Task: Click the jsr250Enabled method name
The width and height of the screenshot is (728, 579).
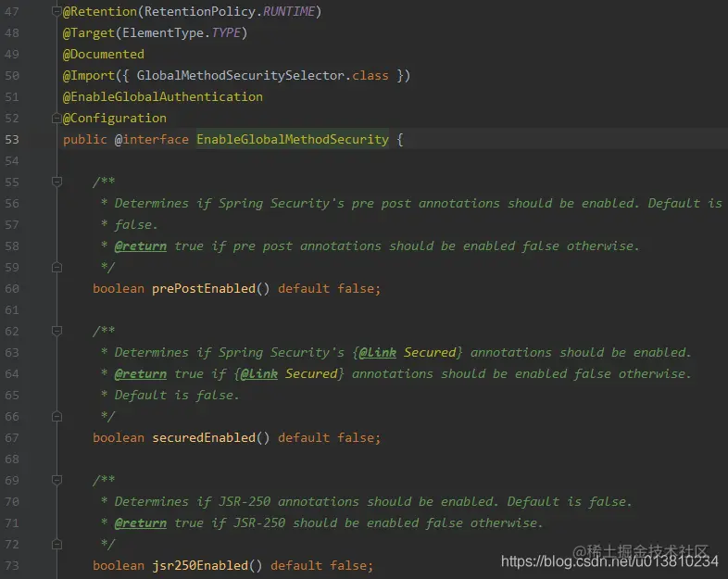Action: (200, 565)
